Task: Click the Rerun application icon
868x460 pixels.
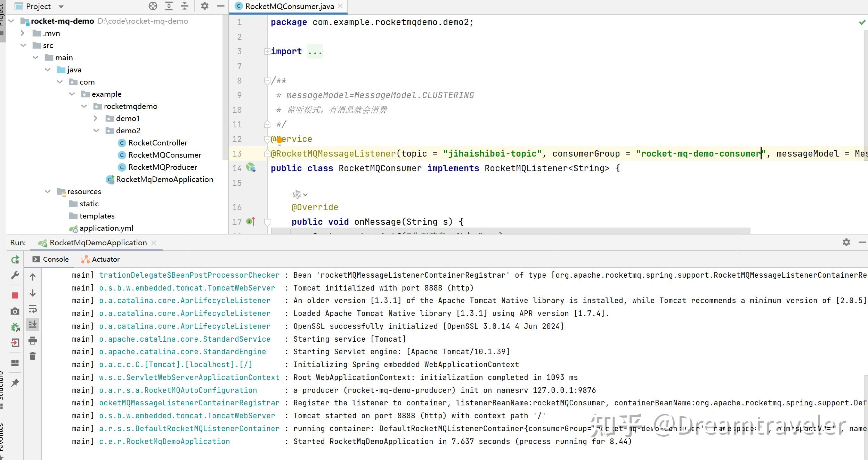Action: pyautogui.click(x=15, y=260)
